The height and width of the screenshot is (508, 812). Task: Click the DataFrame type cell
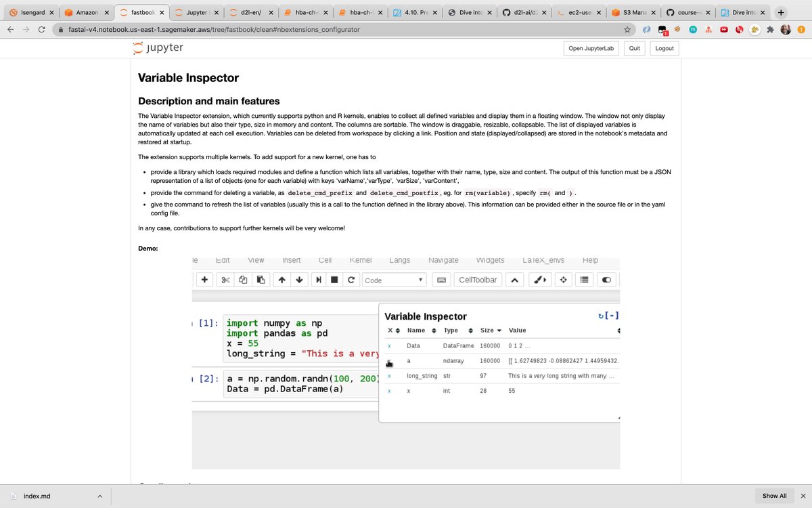(x=458, y=345)
